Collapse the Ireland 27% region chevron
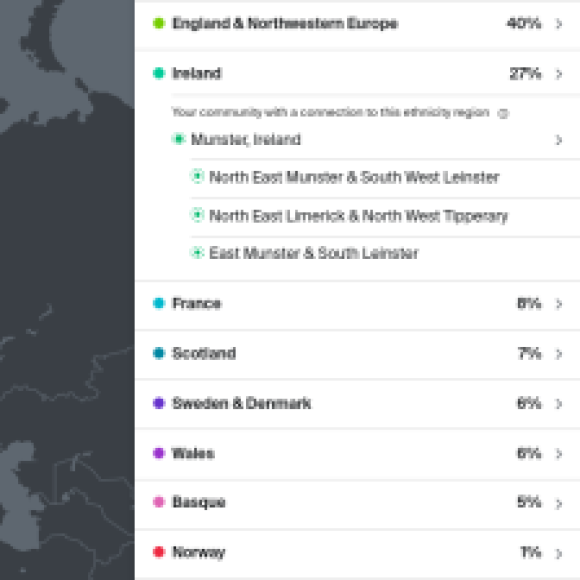This screenshot has width=580, height=580. pyautogui.click(x=559, y=74)
